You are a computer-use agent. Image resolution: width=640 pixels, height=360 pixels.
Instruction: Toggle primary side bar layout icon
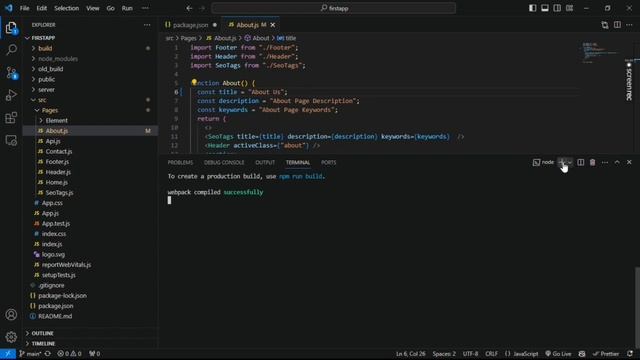point(533,8)
